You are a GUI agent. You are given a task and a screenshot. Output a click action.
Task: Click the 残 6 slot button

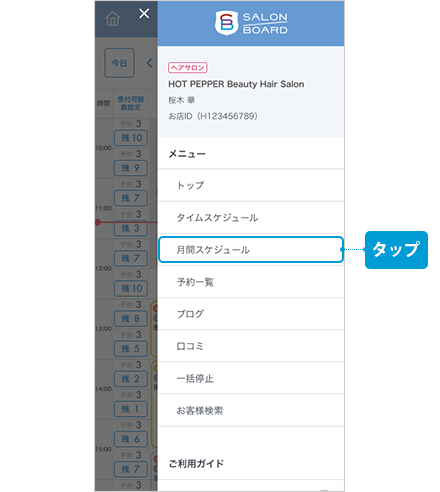coord(131,439)
